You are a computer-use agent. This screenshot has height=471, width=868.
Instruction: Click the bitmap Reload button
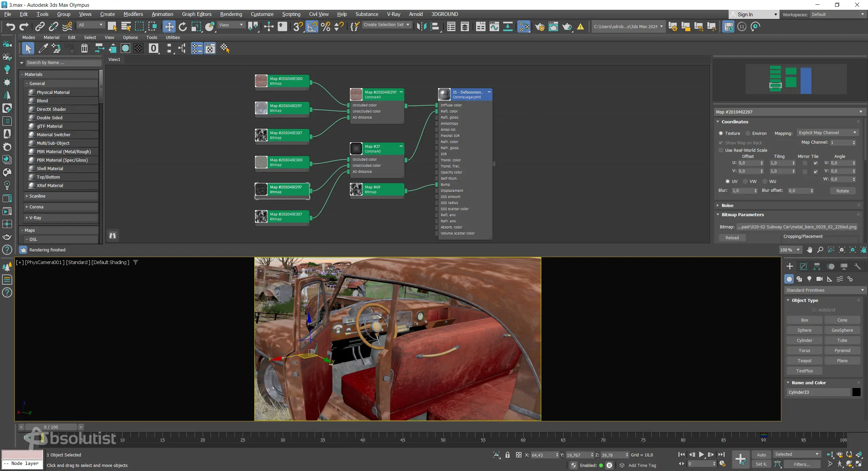pyautogui.click(x=732, y=238)
